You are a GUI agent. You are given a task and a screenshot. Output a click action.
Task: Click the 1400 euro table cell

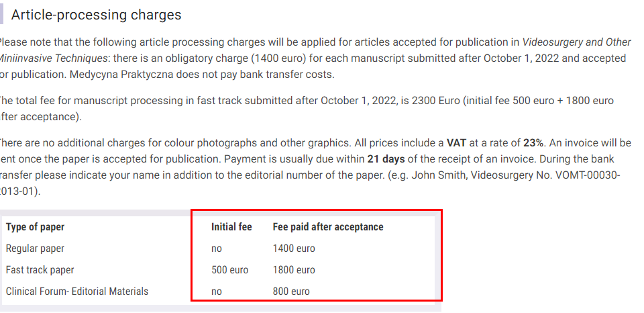294,249
